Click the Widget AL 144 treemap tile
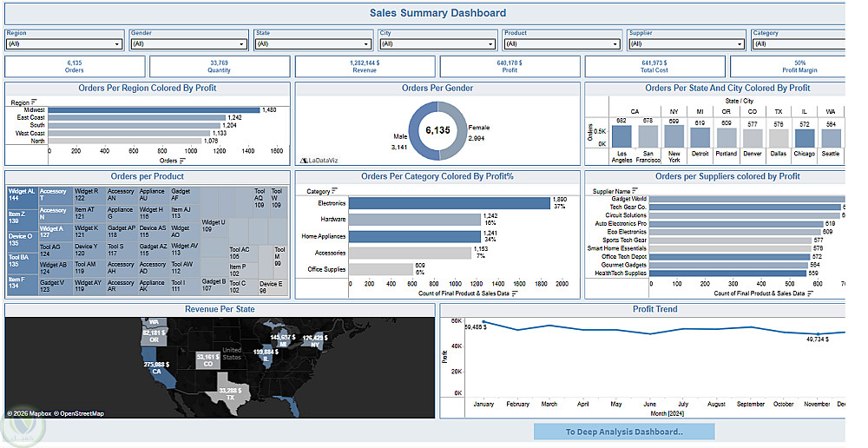 coord(23,196)
